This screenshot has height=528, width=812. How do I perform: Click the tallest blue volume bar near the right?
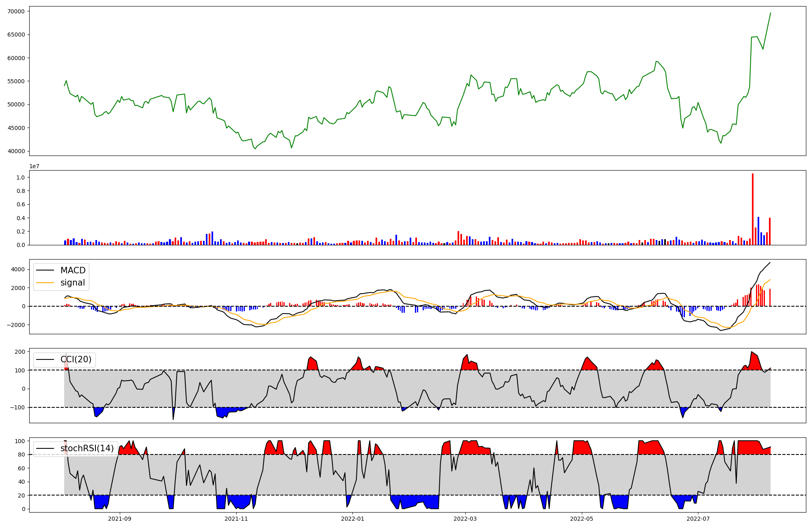pyautogui.click(x=758, y=231)
